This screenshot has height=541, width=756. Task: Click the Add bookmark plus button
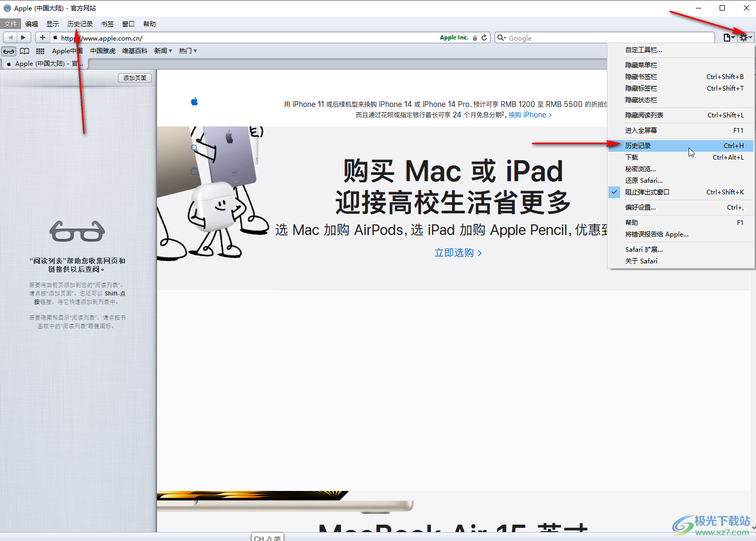pyautogui.click(x=43, y=37)
